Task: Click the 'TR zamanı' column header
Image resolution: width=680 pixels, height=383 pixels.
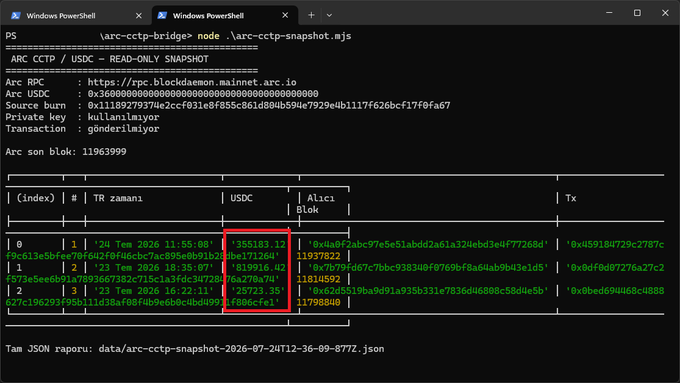Action: pos(118,198)
